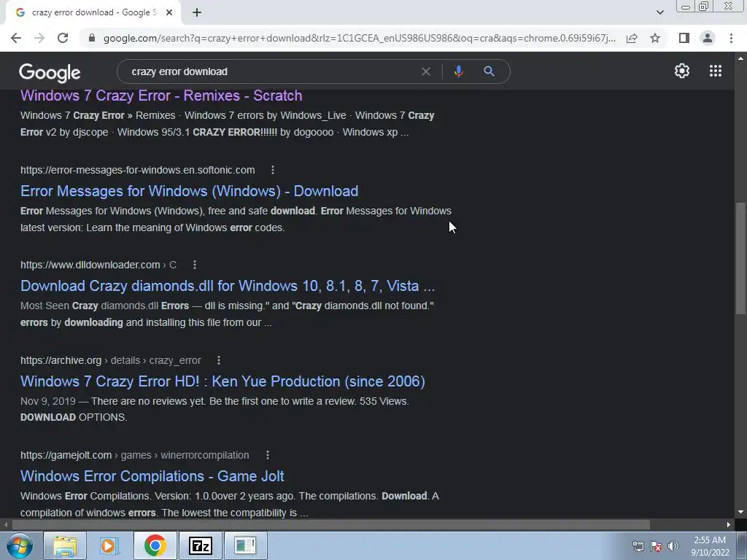Open the Chrome three-dot menu
The width and height of the screenshot is (747, 560).
[x=731, y=38]
